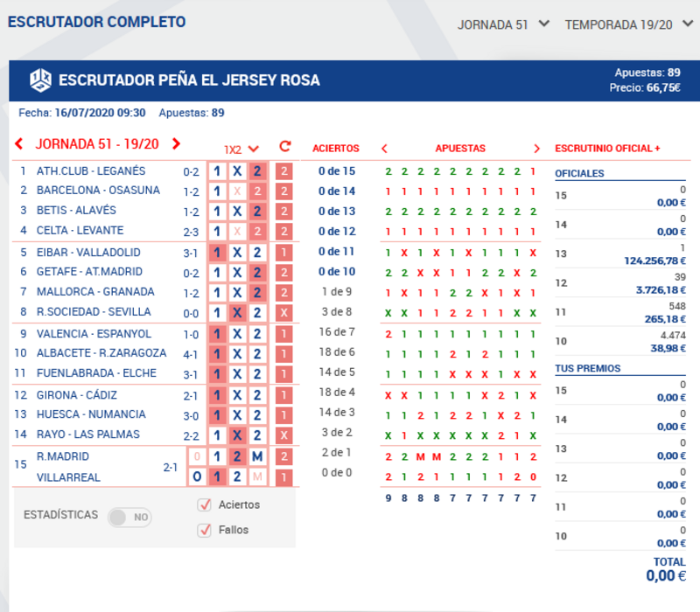
Task: Open the TEMPORADA 19/20 dropdown
Action: coord(629,24)
